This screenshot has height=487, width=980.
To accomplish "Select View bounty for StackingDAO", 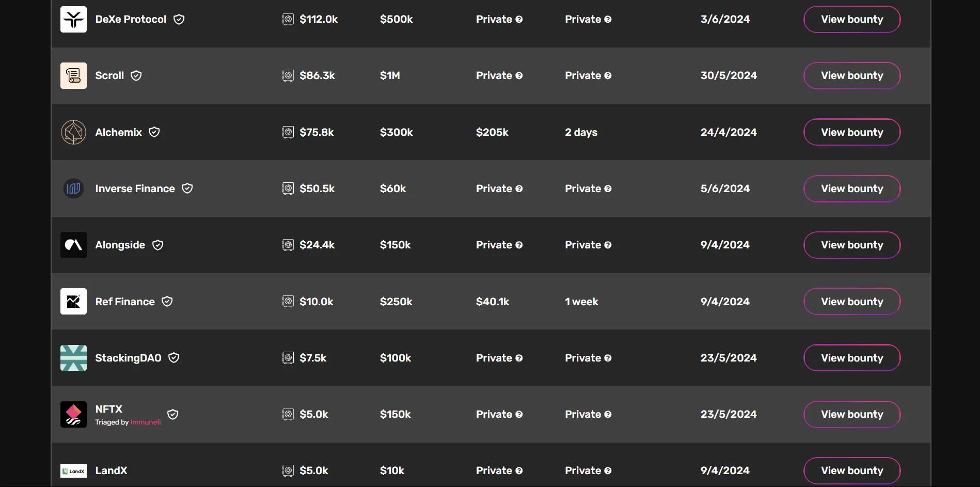I will pos(852,358).
